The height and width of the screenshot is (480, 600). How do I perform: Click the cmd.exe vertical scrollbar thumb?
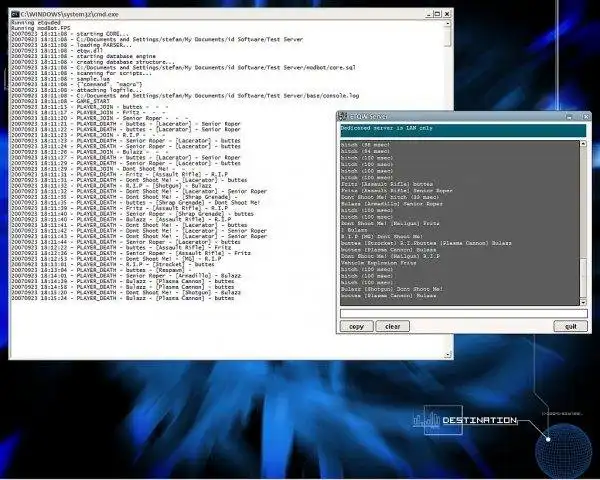point(448,37)
